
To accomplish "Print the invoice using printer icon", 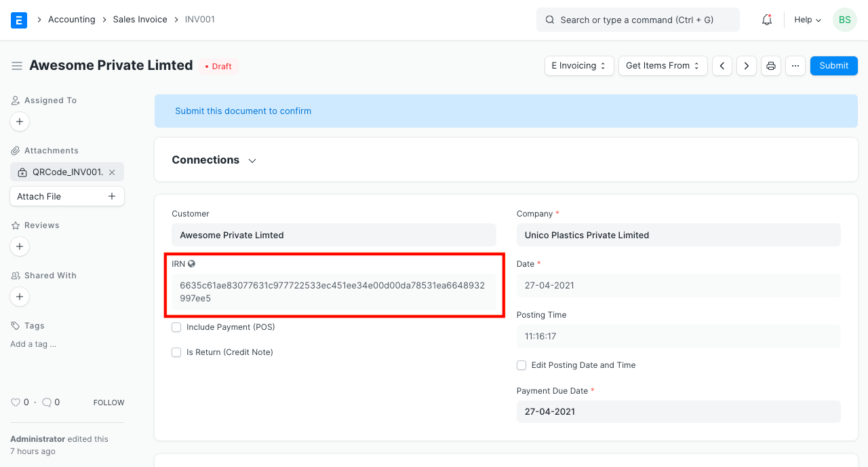I will tap(771, 66).
